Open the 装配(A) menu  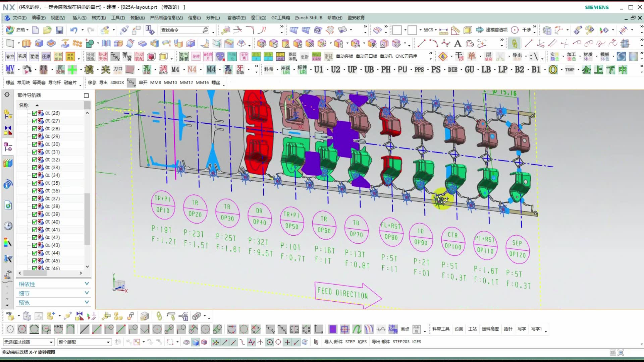(138, 18)
